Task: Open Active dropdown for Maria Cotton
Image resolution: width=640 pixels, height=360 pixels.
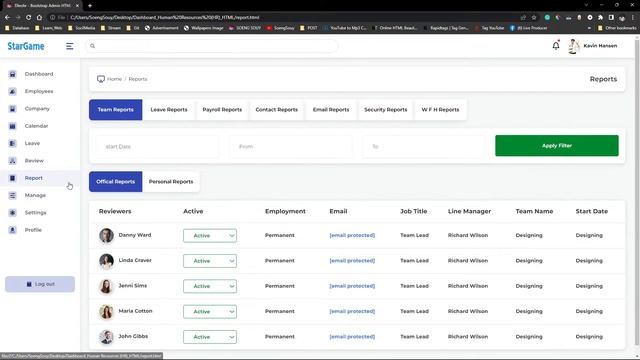Action: [210, 311]
